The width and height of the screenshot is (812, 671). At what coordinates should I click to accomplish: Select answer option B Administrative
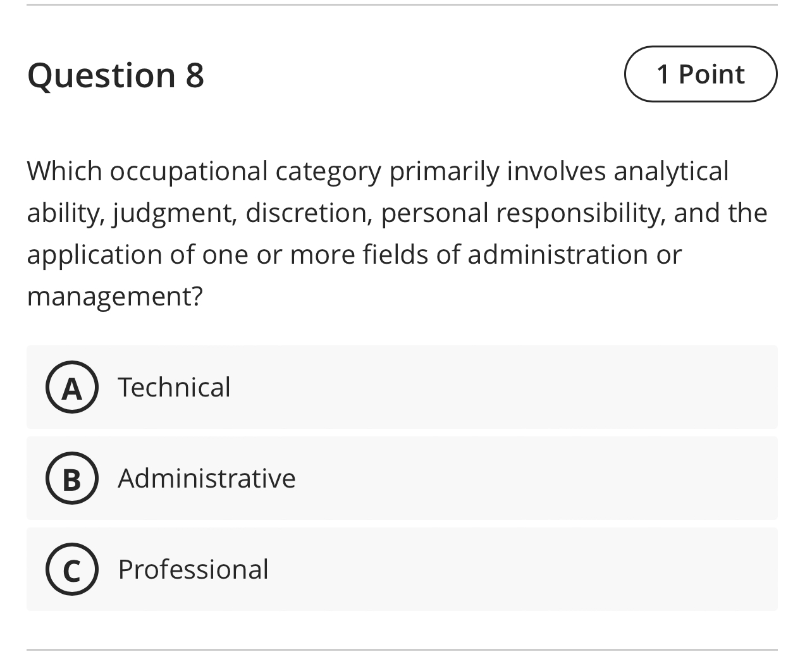pyautogui.click(x=402, y=479)
